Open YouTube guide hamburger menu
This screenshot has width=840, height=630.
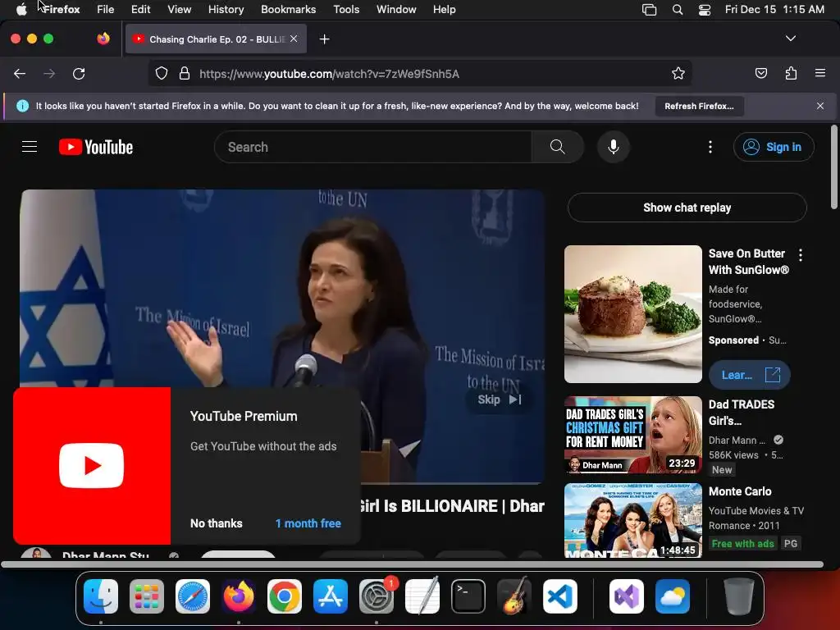point(30,147)
